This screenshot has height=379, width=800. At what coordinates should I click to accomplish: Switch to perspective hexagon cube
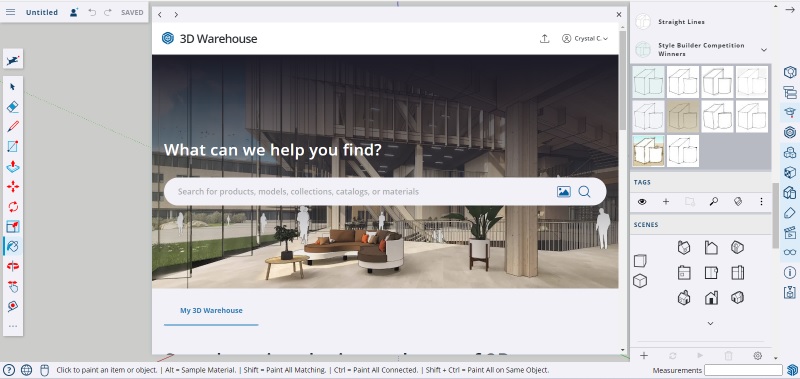click(x=640, y=281)
